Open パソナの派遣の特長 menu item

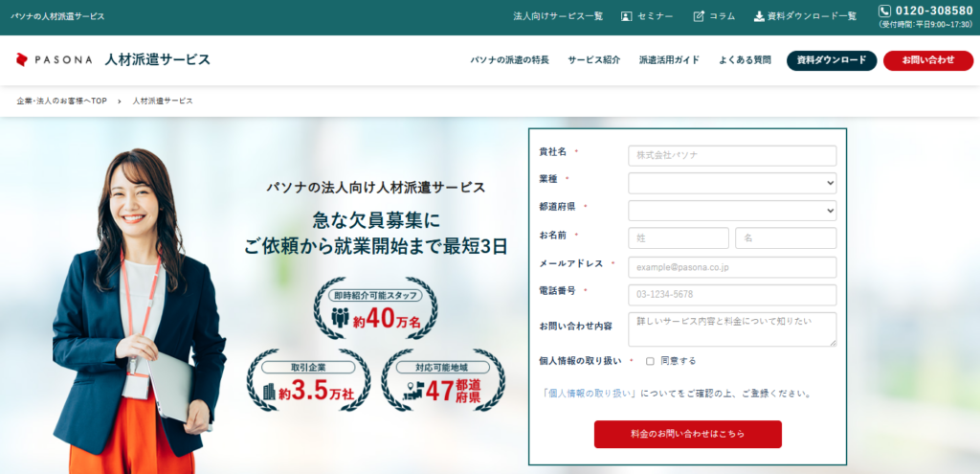click(509, 60)
